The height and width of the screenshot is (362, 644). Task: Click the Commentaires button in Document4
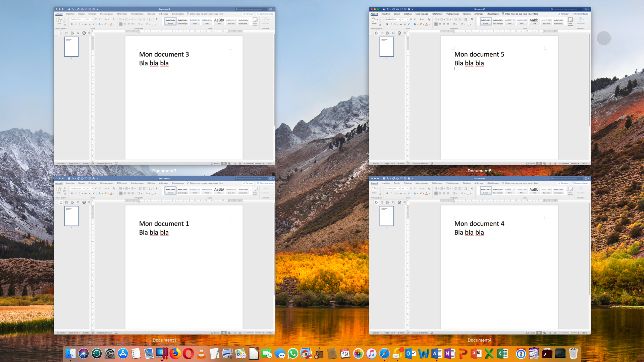coord(580,183)
